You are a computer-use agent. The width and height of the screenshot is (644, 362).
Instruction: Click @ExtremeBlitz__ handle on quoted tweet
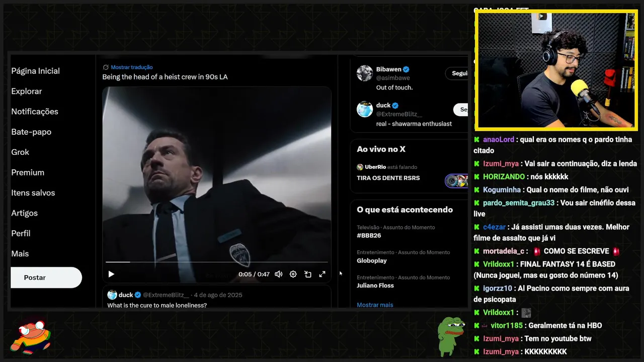[x=166, y=295]
